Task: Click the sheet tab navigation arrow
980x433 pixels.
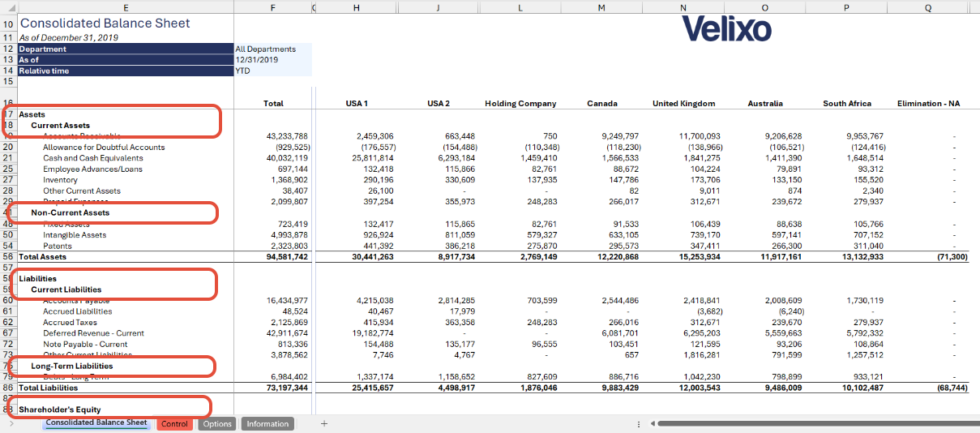Action: click(11, 424)
